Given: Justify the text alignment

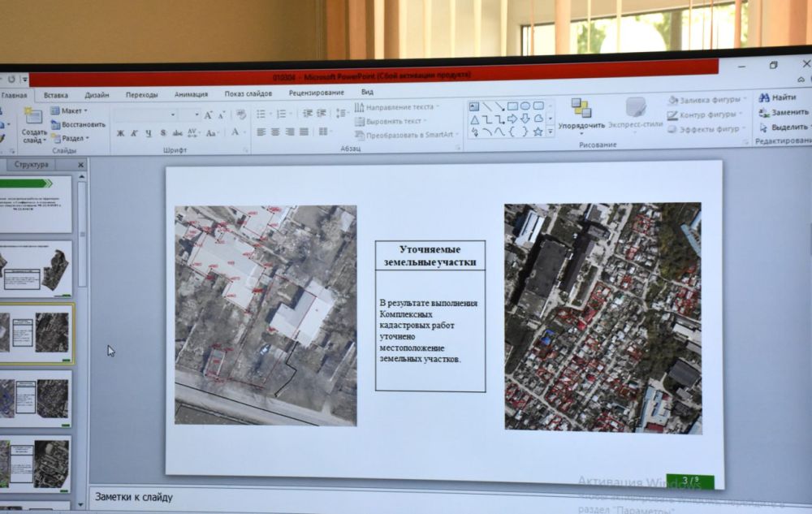Looking at the screenshot, I should tap(304, 132).
